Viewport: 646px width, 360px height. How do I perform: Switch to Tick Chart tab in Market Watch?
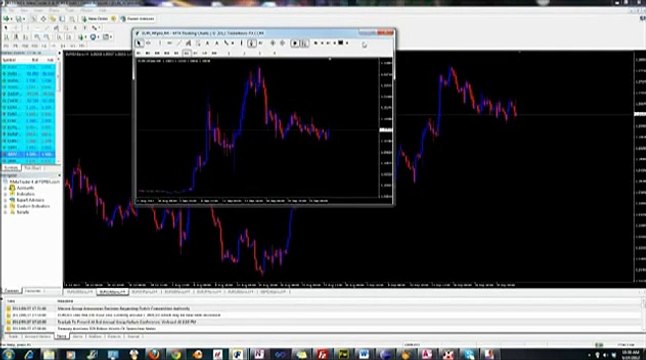[32, 168]
